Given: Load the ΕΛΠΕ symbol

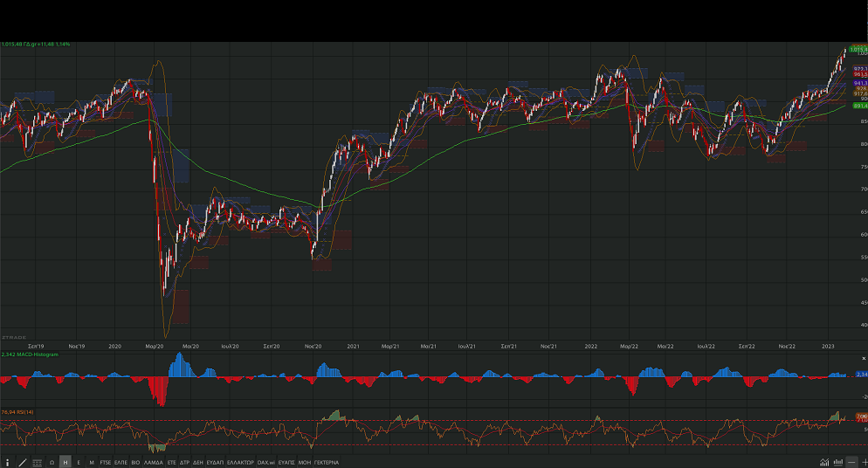Looking at the screenshot, I should (x=121, y=463).
